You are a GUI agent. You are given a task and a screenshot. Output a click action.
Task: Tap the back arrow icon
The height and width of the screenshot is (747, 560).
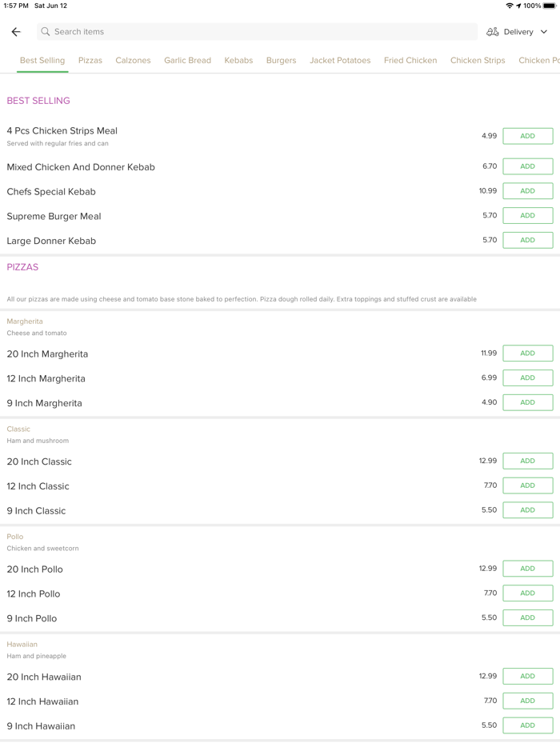pyautogui.click(x=16, y=32)
